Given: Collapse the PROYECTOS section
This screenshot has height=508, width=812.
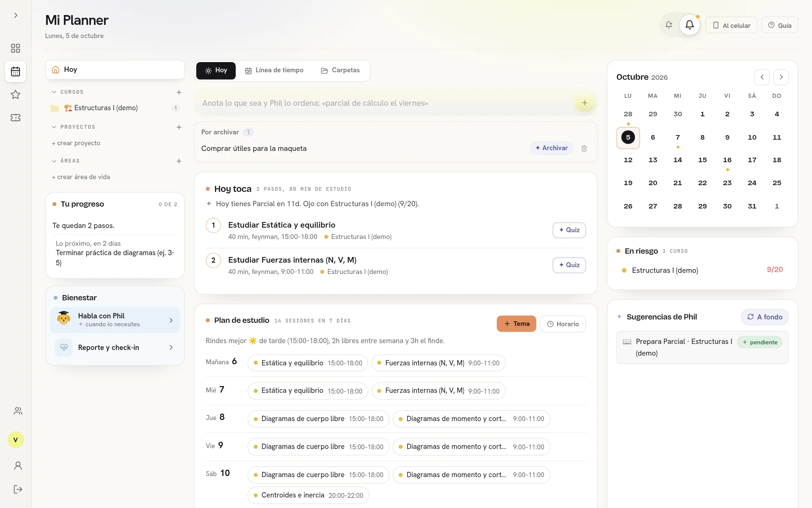Looking at the screenshot, I should [x=54, y=127].
